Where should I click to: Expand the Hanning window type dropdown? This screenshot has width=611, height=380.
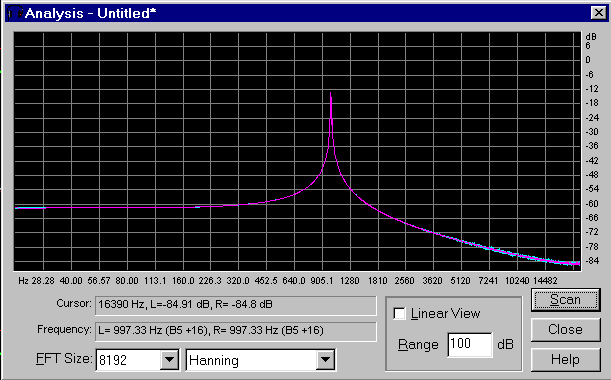click(x=325, y=360)
